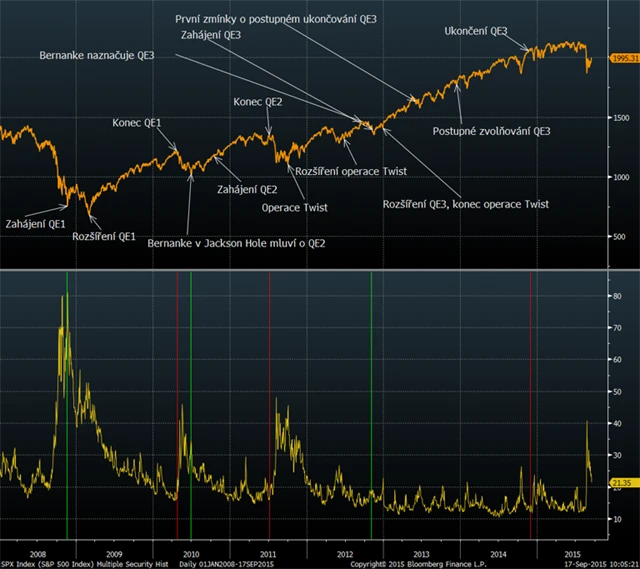
Task: Click 'Postupné zvolňování QE3' annotation
Action: coord(491,131)
